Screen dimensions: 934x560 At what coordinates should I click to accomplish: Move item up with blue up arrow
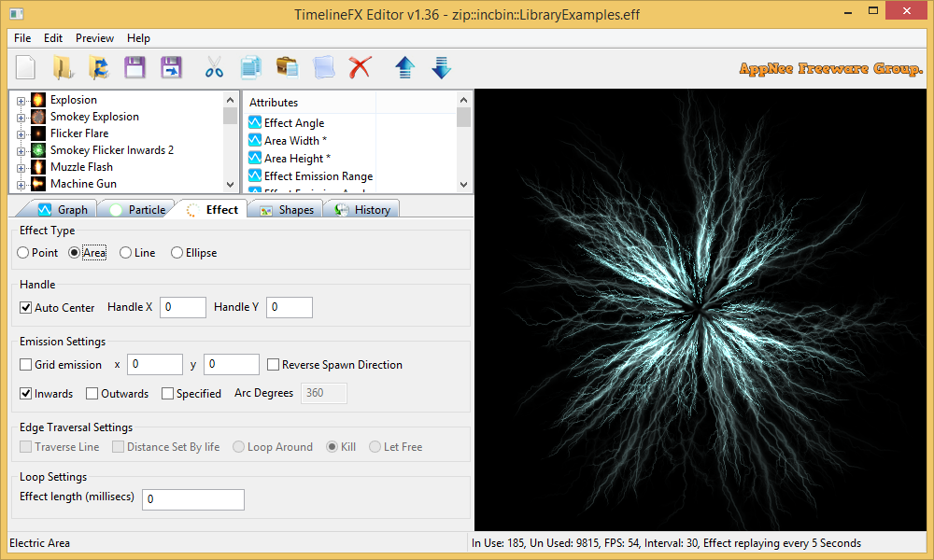pyautogui.click(x=405, y=67)
